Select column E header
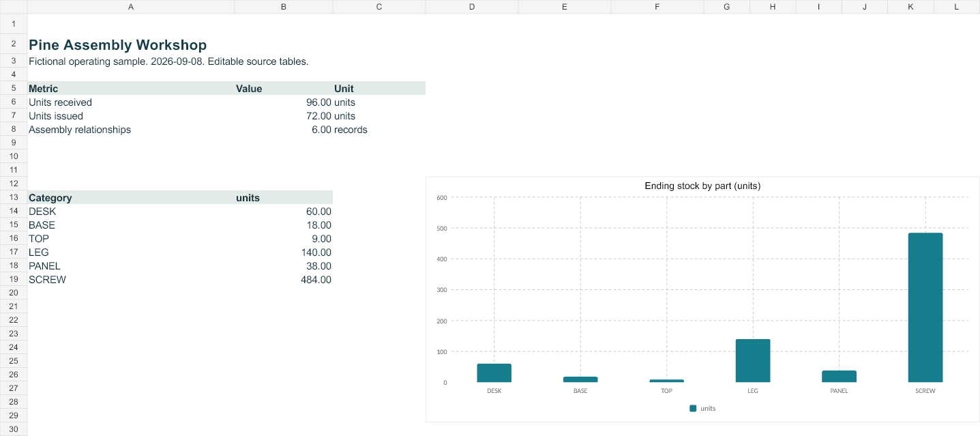 click(565, 7)
